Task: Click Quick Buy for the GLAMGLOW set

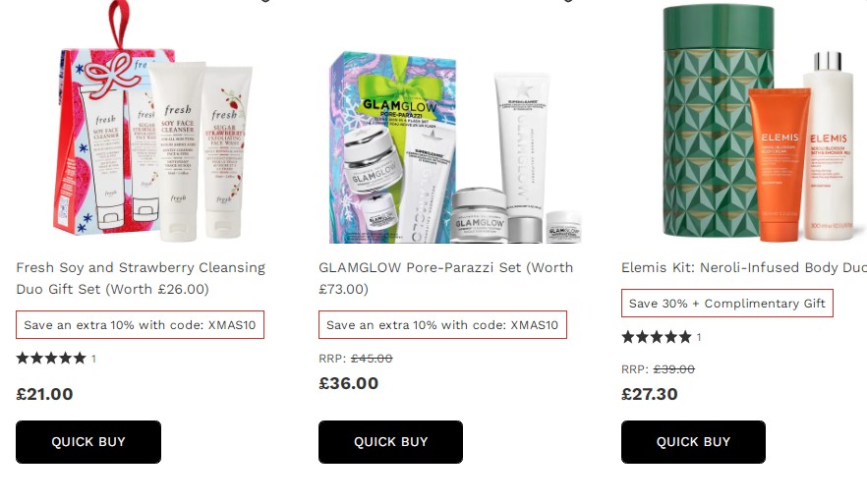Action: (x=390, y=441)
